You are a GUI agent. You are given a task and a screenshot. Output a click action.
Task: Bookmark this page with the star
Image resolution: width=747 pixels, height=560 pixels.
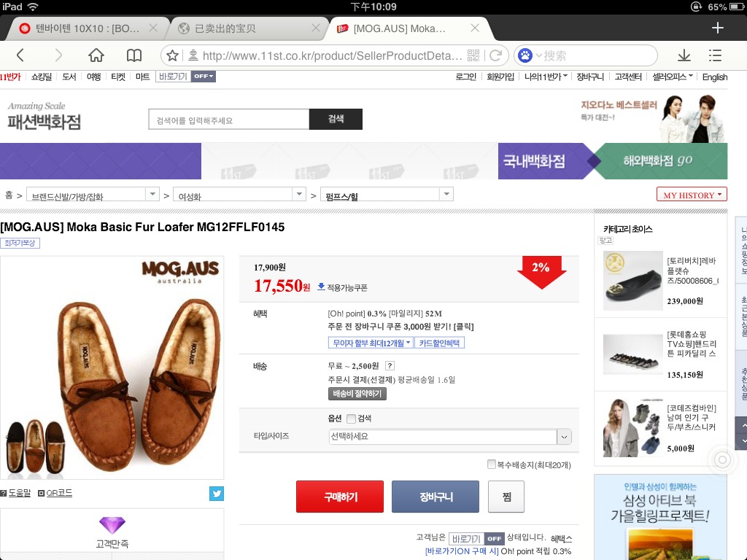[172, 55]
